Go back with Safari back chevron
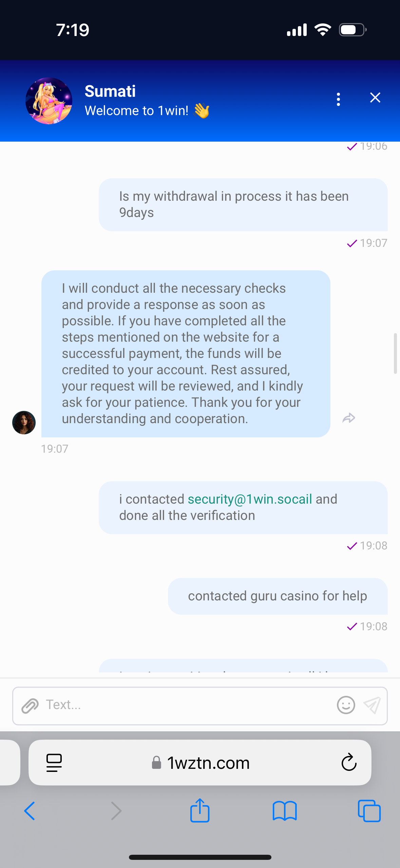 click(x=30, y=811)
